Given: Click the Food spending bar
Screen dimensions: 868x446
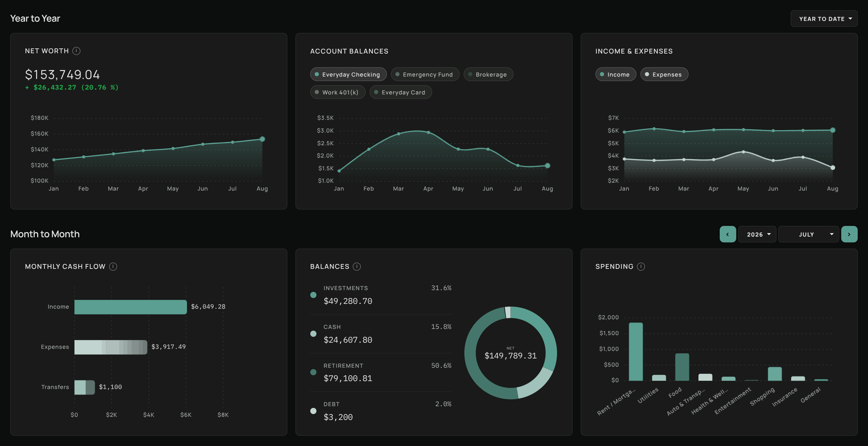Looking at the screenshot, I should coord(682,367).
